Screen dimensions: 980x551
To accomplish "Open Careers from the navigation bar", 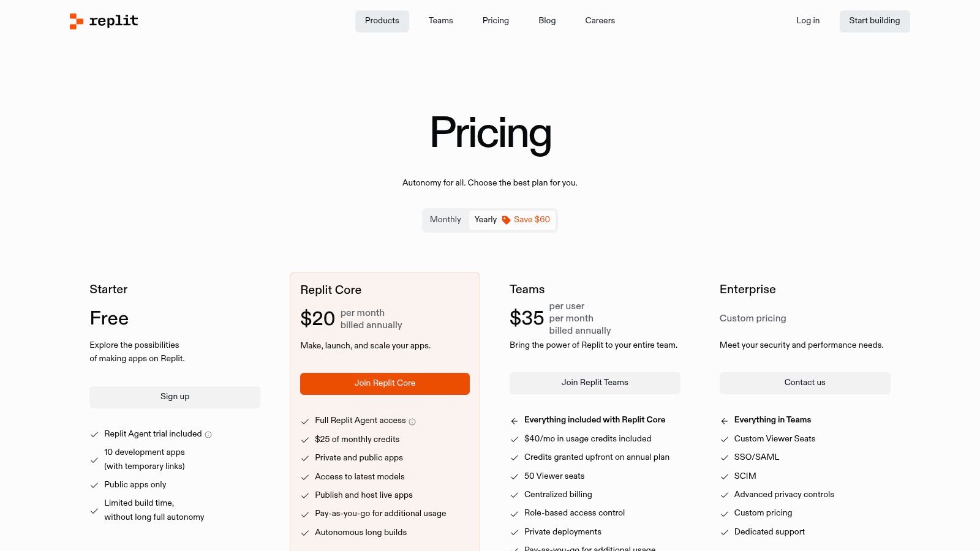I will pos(600,21).
